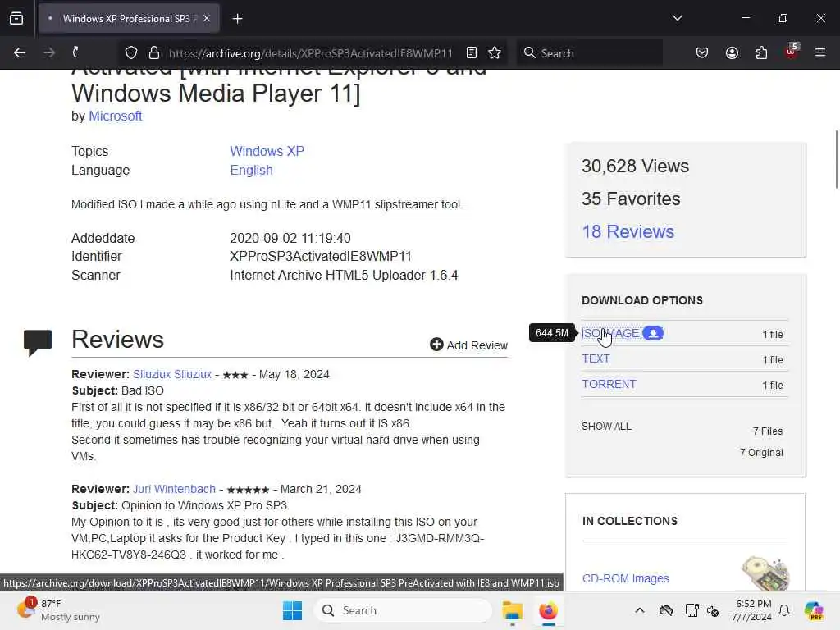Open the TEXT download option
The image size is (840, 630).
[x=596, y=359]
